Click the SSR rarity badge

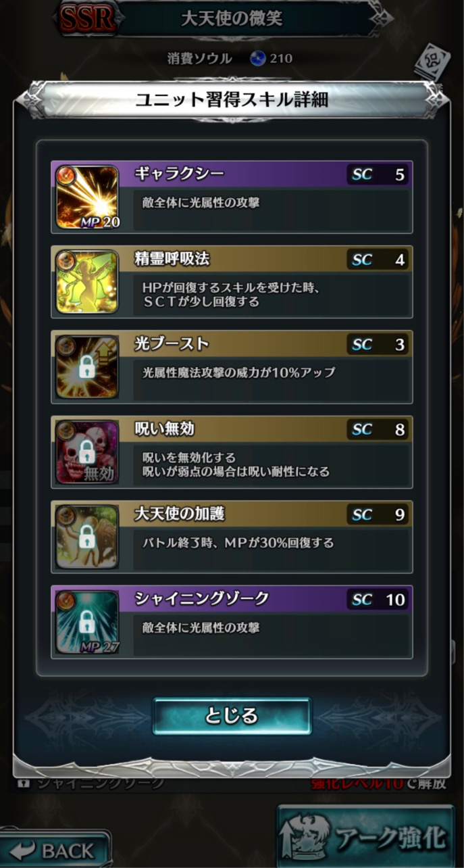click(x=86, y=18)
